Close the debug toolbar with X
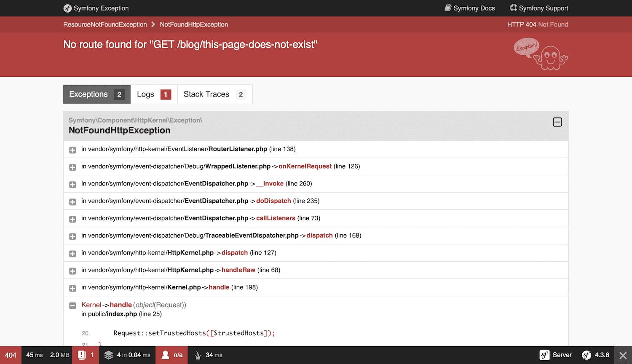Screen dimensions: 632x364 pyautogui.click(x=623, y=355)
